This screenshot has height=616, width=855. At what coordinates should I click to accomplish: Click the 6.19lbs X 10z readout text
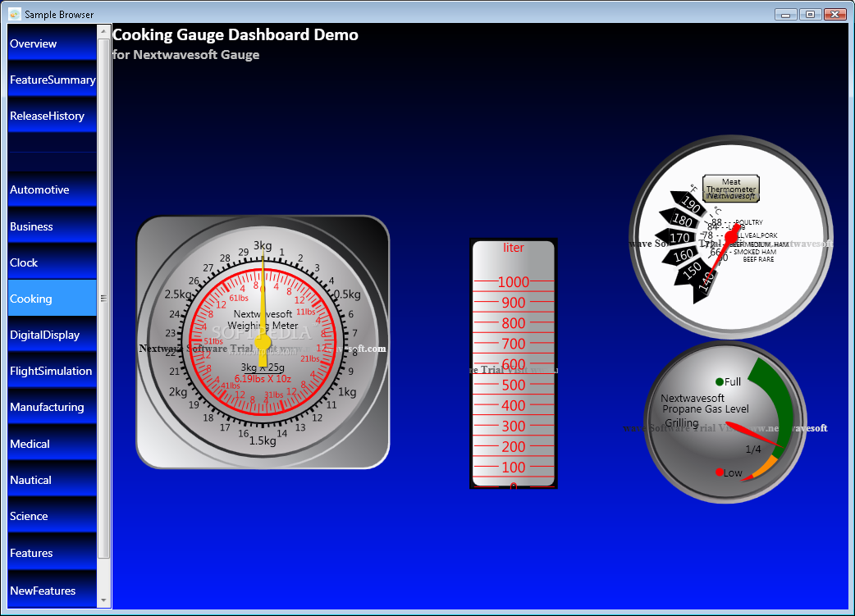263,378
